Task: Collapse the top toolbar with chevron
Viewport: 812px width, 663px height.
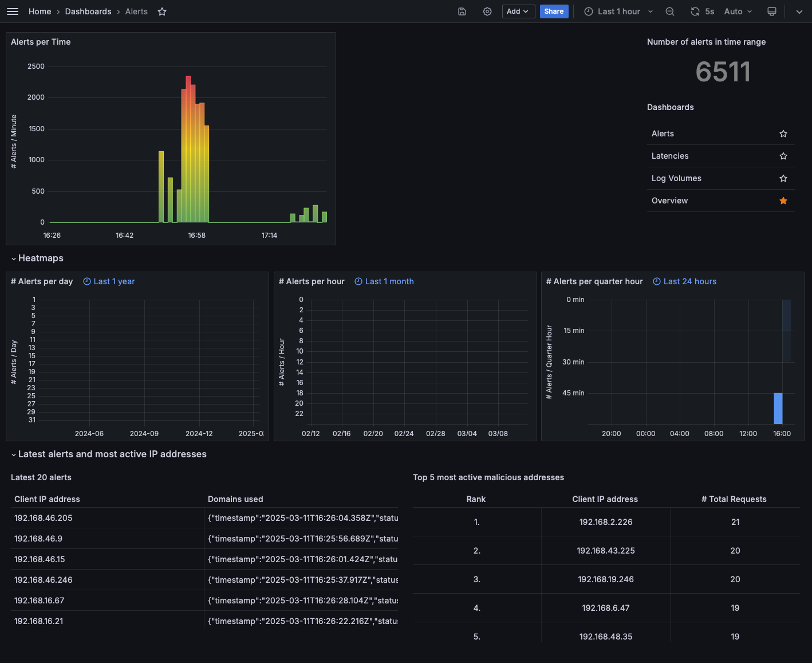Action: click(x=799, y=11)
